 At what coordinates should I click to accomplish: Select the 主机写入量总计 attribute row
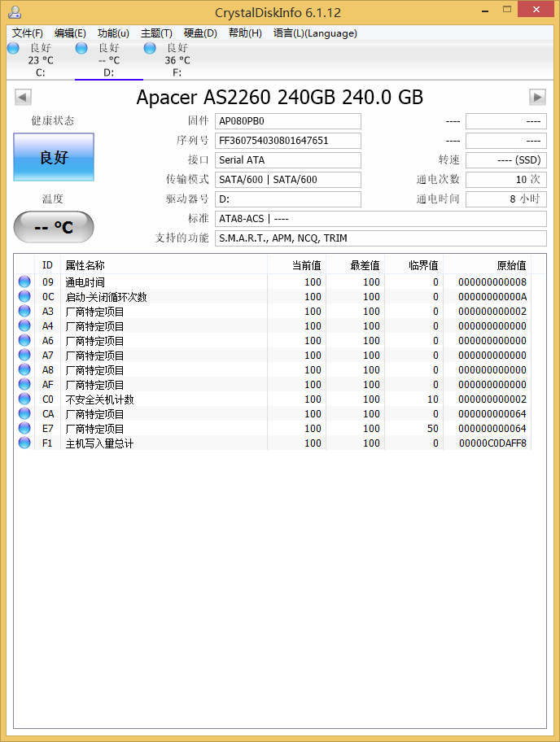pos(273,443)
